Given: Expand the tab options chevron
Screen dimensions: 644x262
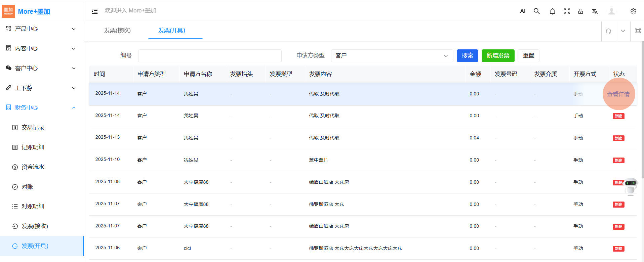Looking at the screenshot, I should (623, 31).
